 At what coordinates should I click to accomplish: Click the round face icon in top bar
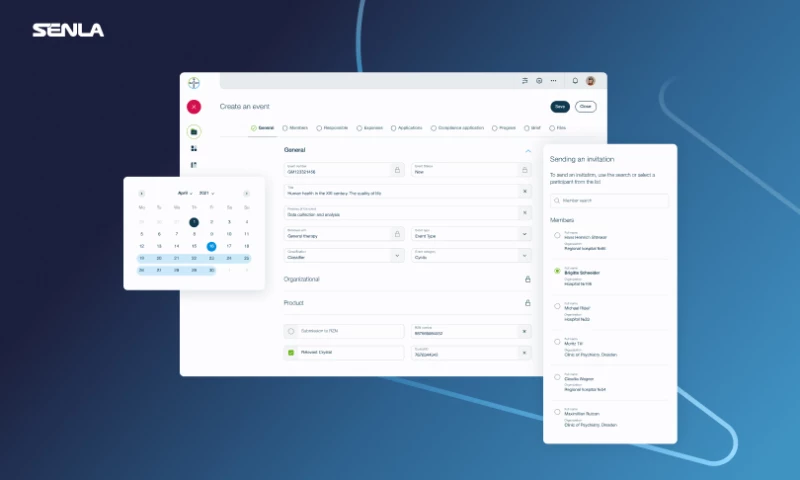[539, 81]
